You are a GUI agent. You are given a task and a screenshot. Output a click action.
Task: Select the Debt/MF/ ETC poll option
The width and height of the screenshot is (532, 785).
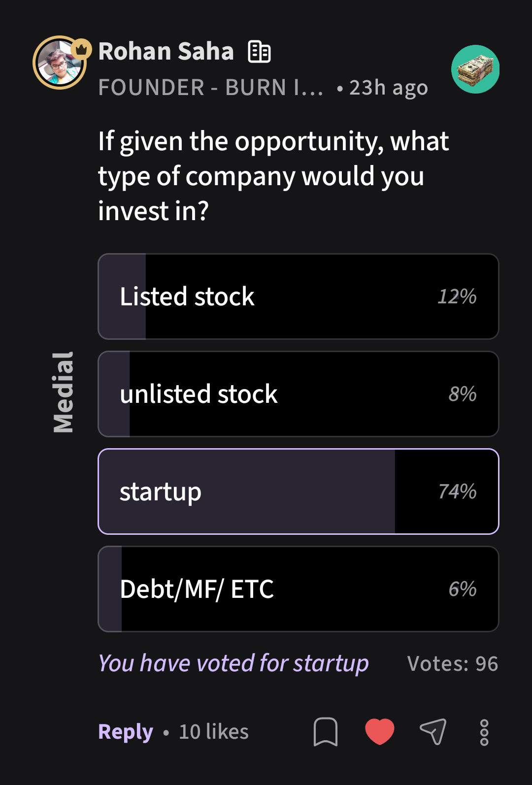298,589
